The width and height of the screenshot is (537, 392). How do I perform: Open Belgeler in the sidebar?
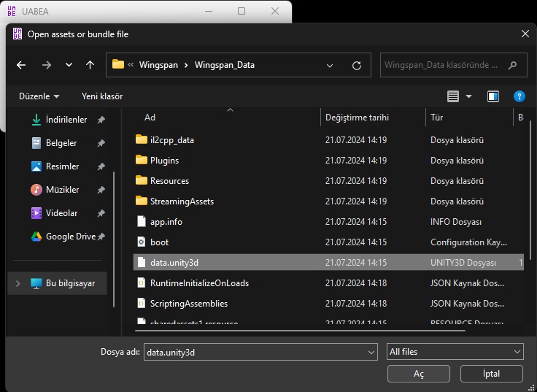61,143
